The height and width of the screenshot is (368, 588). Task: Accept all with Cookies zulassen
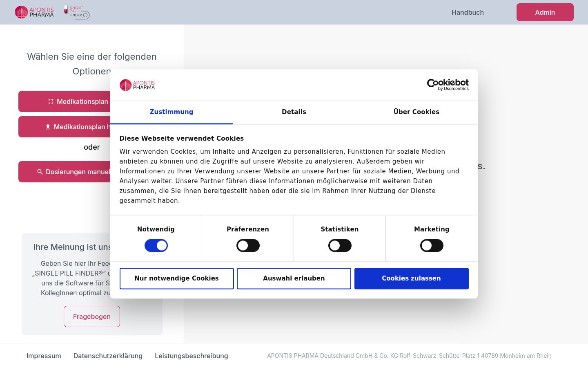tap(412, 278)
